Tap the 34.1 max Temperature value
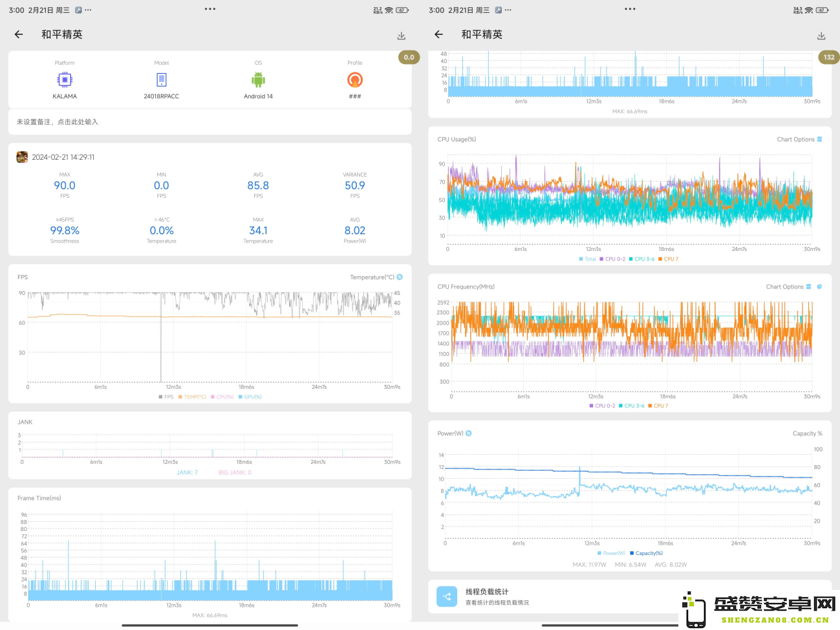 pyautogui.click(x=258, y=231)
